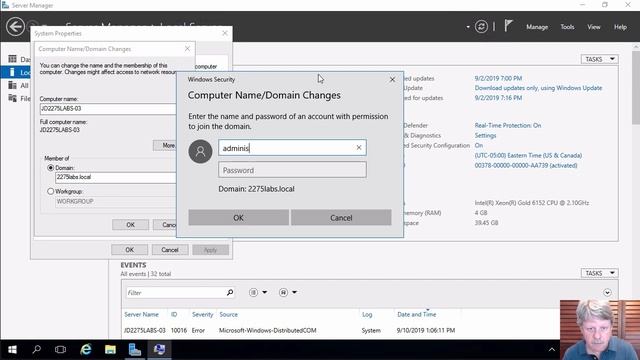Open the Properties TASKS dropdown
640x360 pixels.
pos(600,59)
